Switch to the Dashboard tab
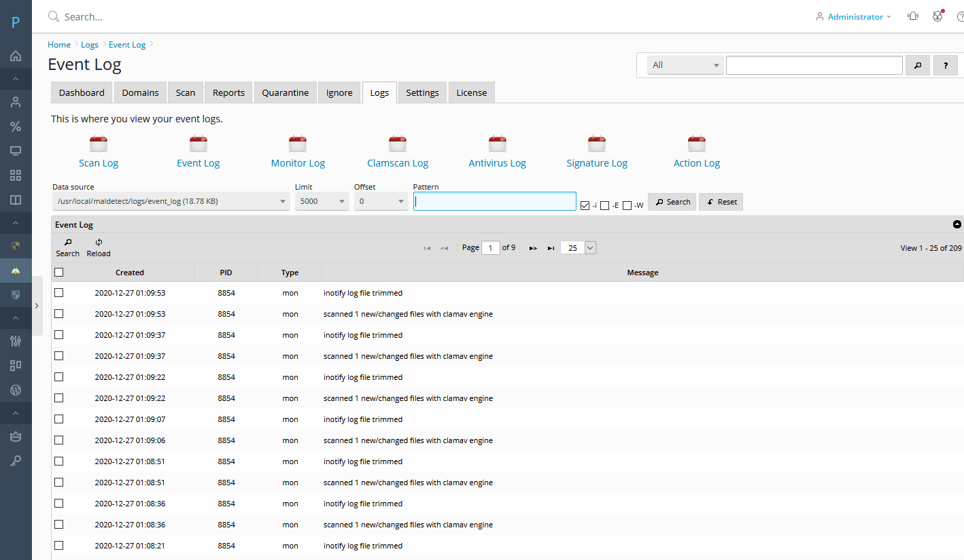The width and height of the screenshot is (964, 560). click(82, 92)
